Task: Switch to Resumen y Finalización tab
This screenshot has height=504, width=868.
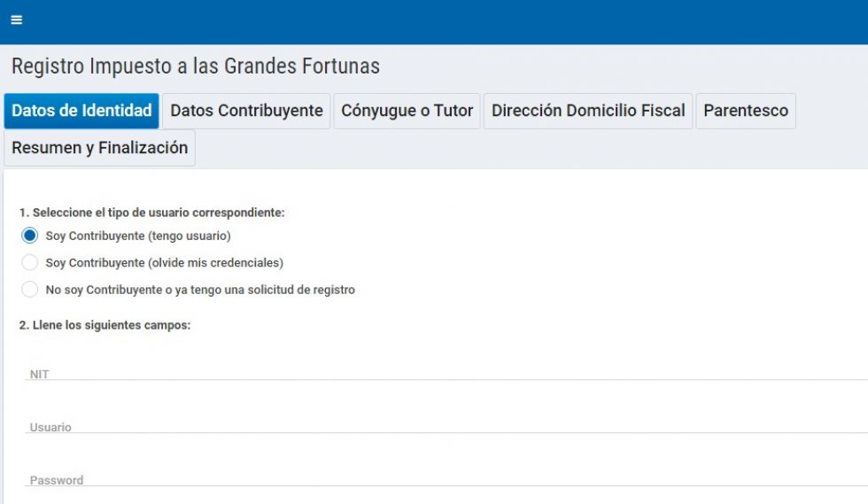Action: 99,148
